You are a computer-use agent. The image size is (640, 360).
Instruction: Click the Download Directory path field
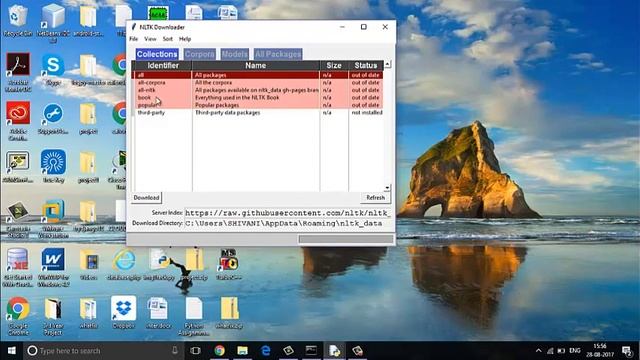tap(288, 223)
